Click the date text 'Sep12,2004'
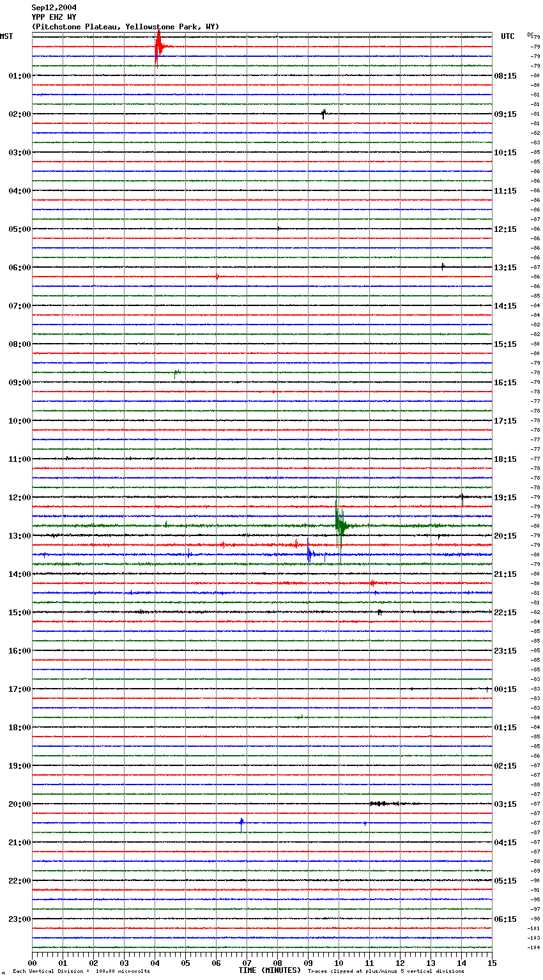The image size is (543, 980). click(54, 8)
